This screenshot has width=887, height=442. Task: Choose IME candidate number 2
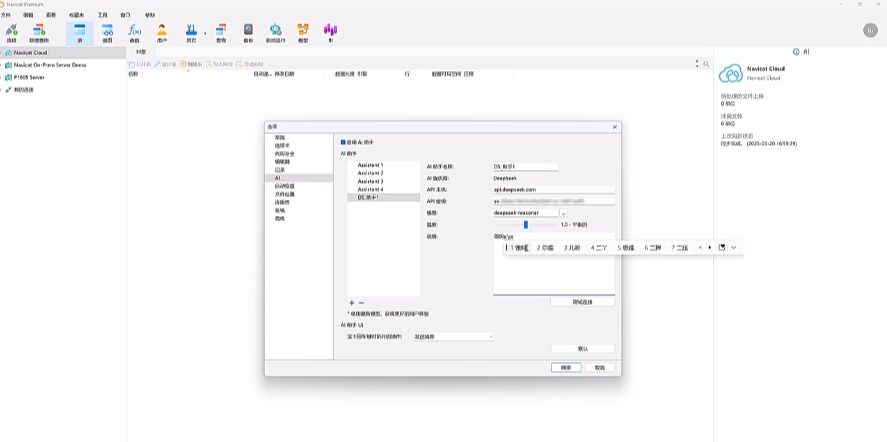pyautogui.click(x=545, y=247)
